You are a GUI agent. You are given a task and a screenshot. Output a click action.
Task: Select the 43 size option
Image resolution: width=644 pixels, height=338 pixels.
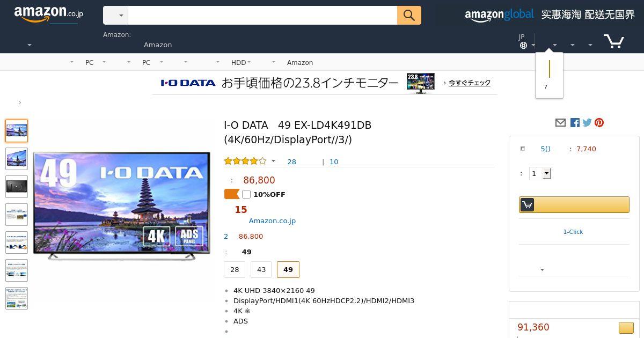pos(261,270)
